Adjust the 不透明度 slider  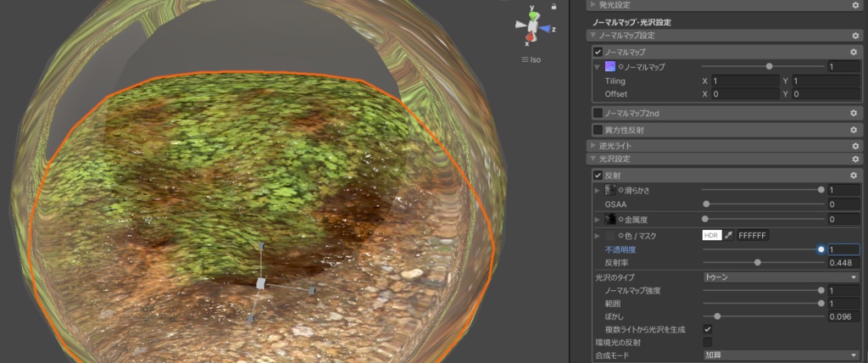click(x=764, y=249)
